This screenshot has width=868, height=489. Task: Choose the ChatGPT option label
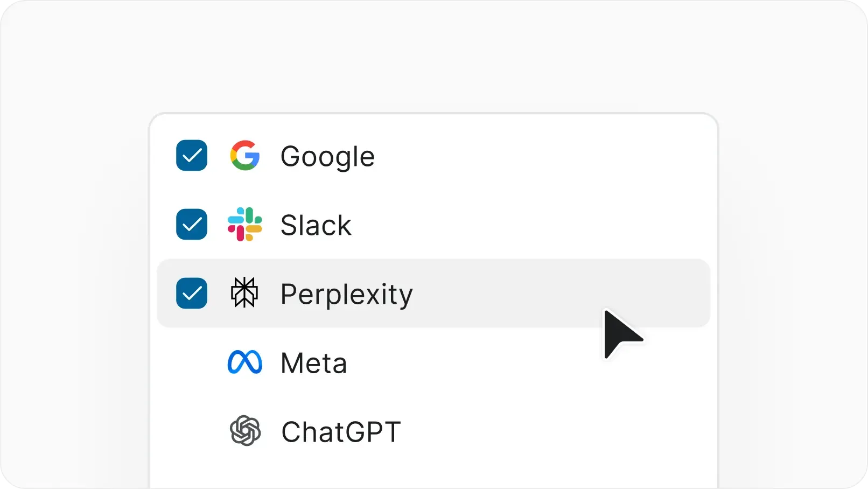tap(341, 432)
